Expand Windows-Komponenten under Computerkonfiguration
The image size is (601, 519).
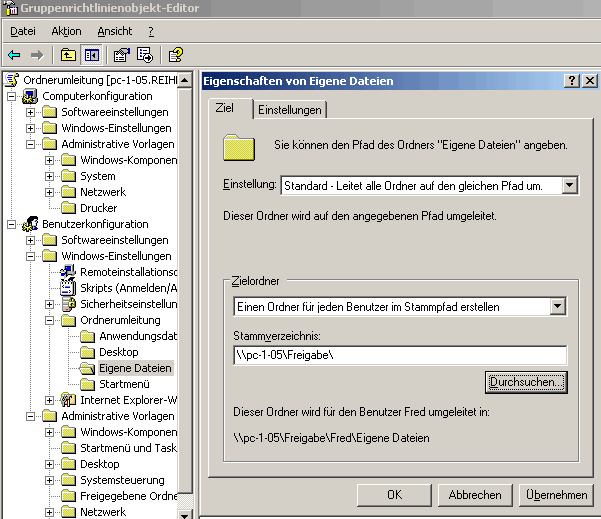(49, 160)
